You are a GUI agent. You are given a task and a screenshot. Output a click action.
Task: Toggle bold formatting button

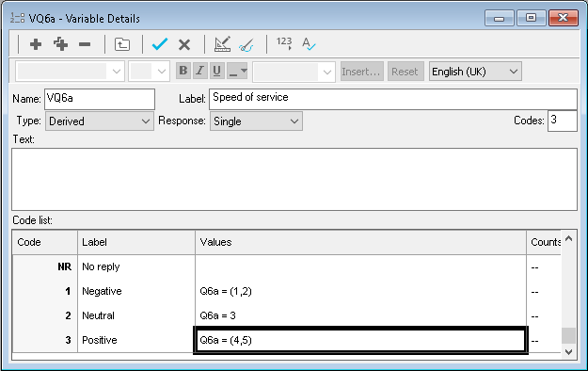tap(183, 71)
